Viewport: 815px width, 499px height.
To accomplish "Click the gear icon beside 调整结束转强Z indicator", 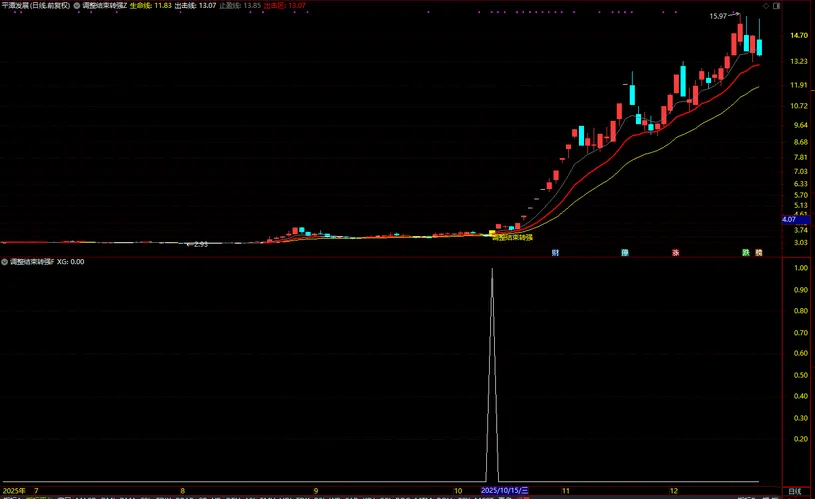I will click(78, 5).
